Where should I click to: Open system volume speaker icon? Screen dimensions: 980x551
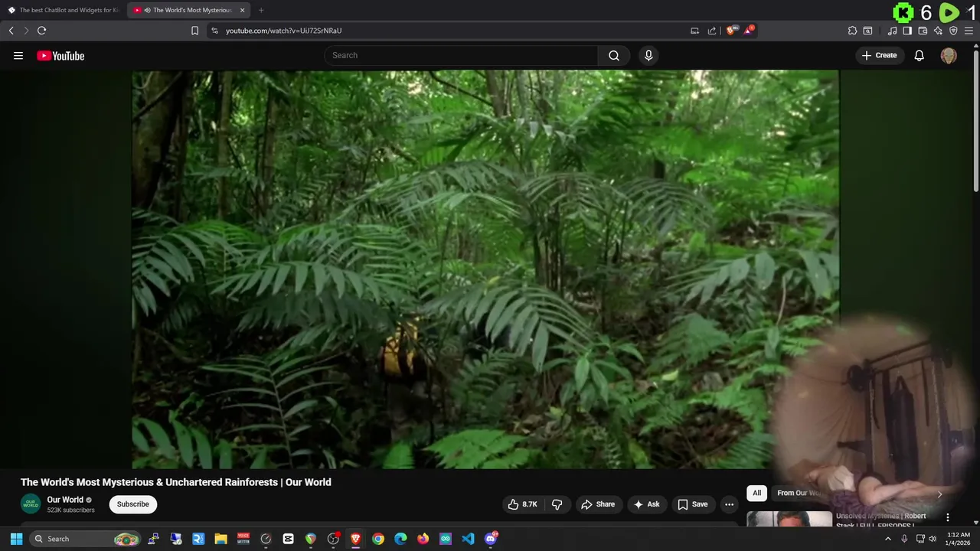(x=933, y=539)
